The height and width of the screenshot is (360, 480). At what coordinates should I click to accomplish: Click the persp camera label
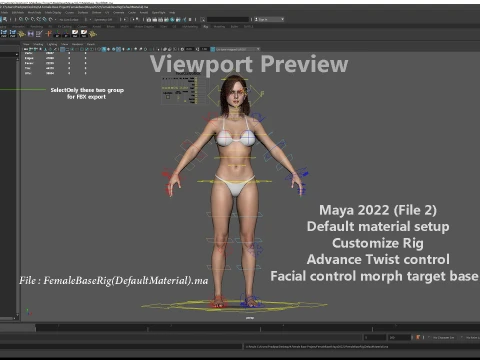250,318
